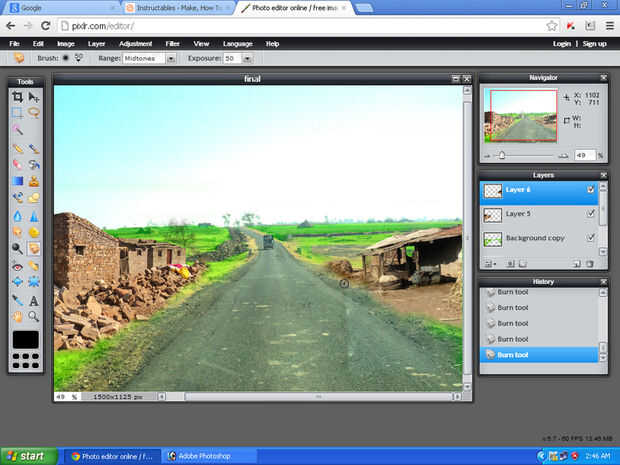Open the Language menu
Screen dimensions: 620x465
238,44
